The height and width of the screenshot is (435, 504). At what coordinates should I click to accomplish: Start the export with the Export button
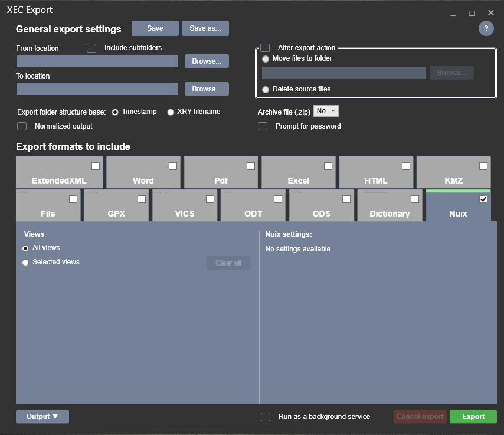click(x=473, y=416)
